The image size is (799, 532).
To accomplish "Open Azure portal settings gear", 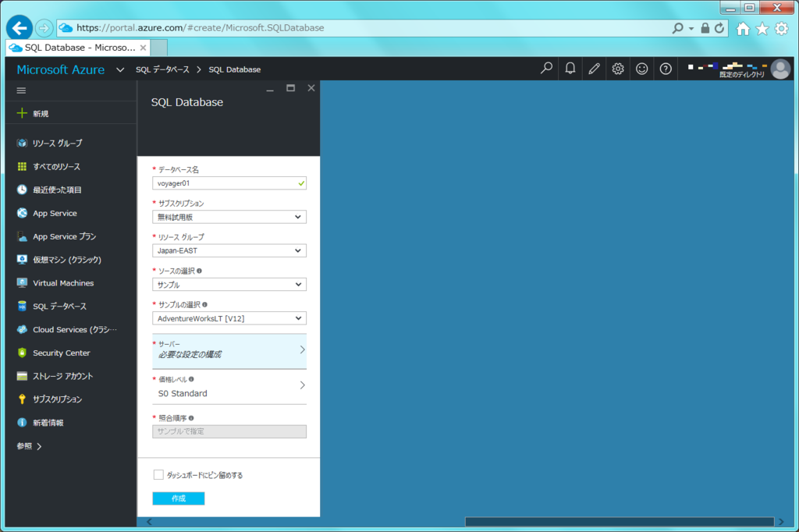I will [x=618, y=69].
